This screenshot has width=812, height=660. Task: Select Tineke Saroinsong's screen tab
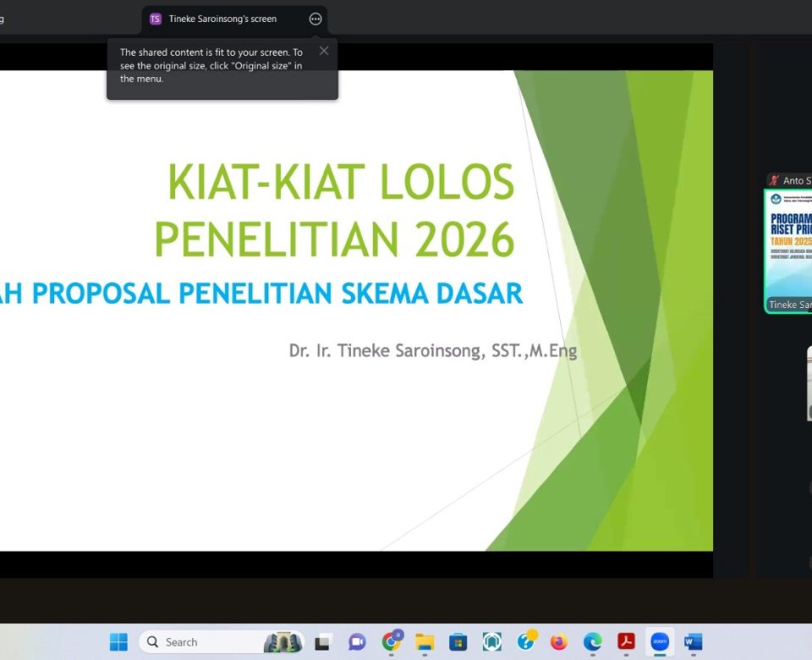(222, 19)
